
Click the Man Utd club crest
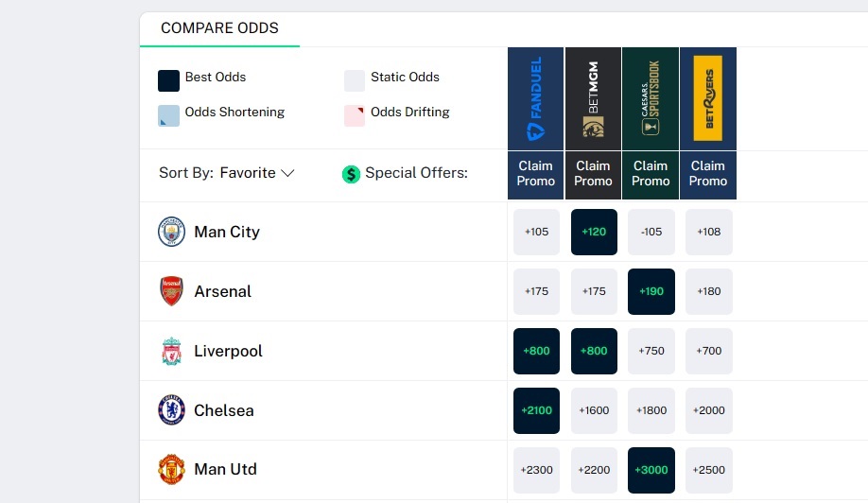(x=171, y=469)
